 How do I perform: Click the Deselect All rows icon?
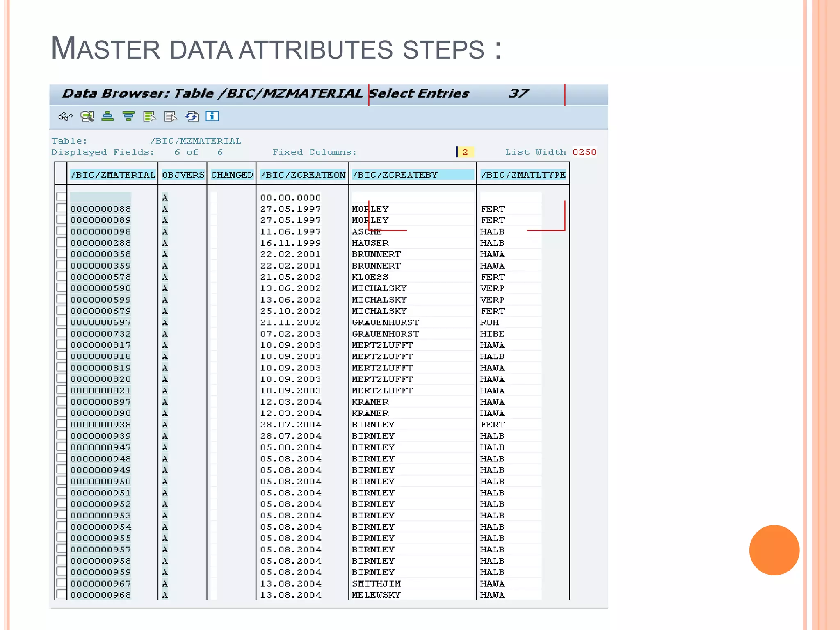pos(171,116)
